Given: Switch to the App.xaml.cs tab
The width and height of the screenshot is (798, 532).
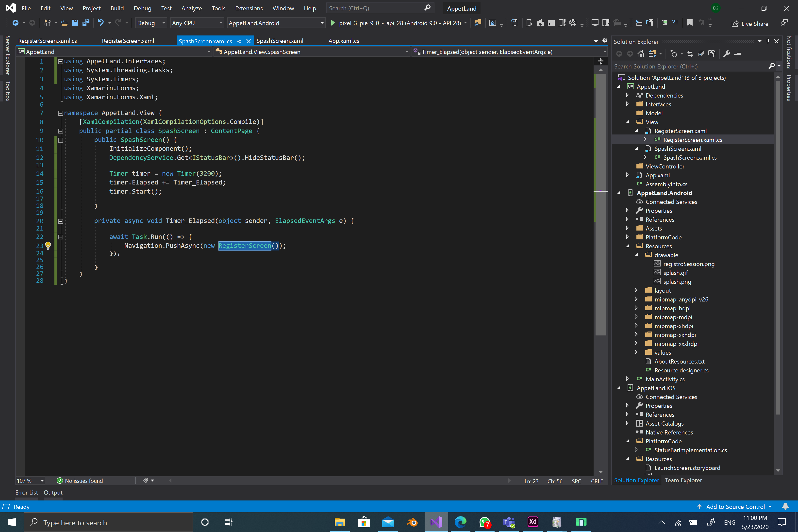Looking at the screenshot, I should pos(343,41).
